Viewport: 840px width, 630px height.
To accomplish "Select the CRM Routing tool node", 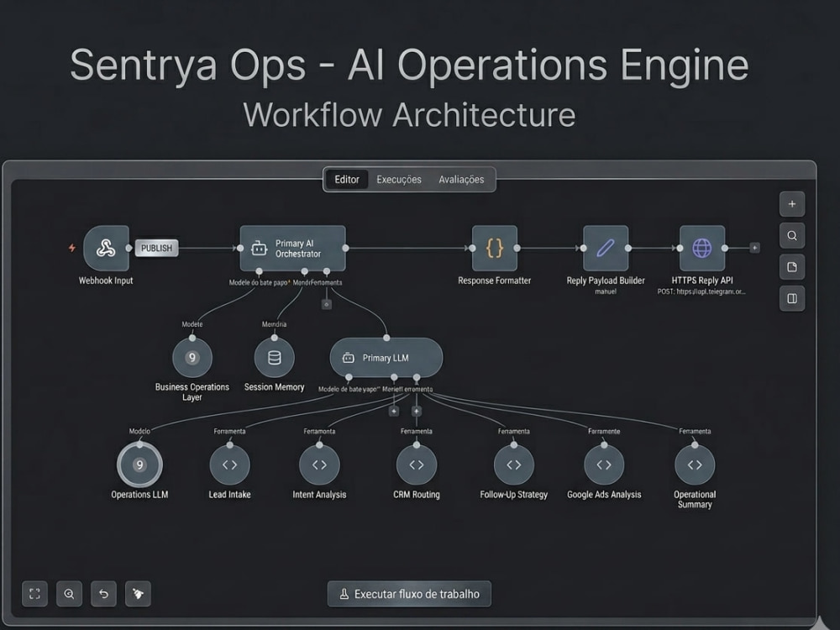I will (417, 465).
